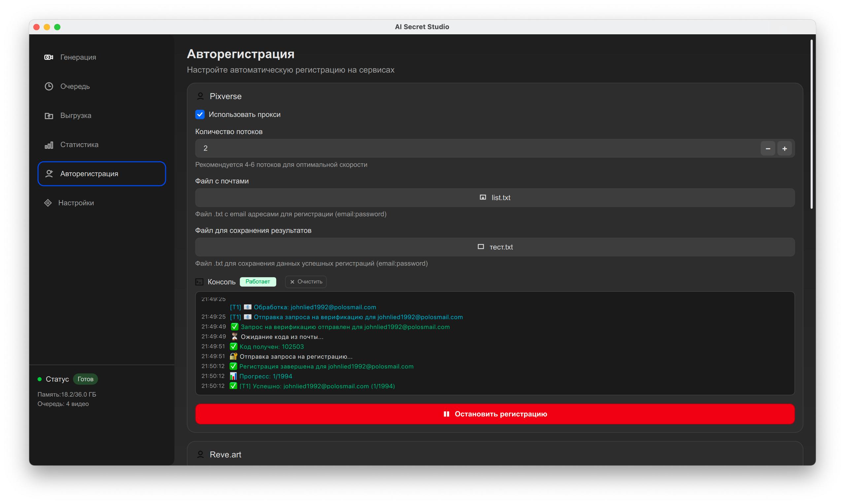Click the thread count input field
This screenshot has height=504, width=845.
coord(476,149)
